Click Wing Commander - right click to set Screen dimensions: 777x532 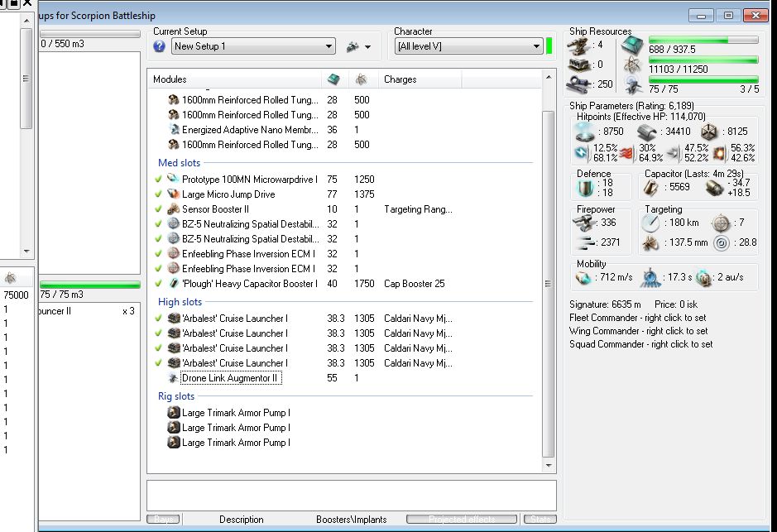639,331
